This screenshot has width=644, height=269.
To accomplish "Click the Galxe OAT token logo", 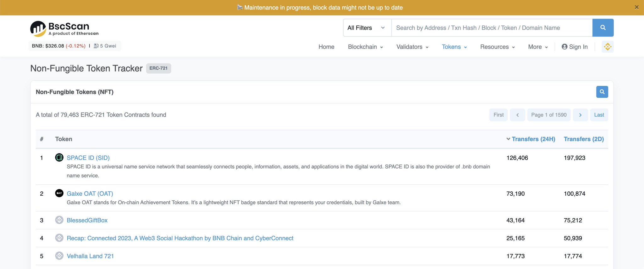I will click(x=59, y=193).
